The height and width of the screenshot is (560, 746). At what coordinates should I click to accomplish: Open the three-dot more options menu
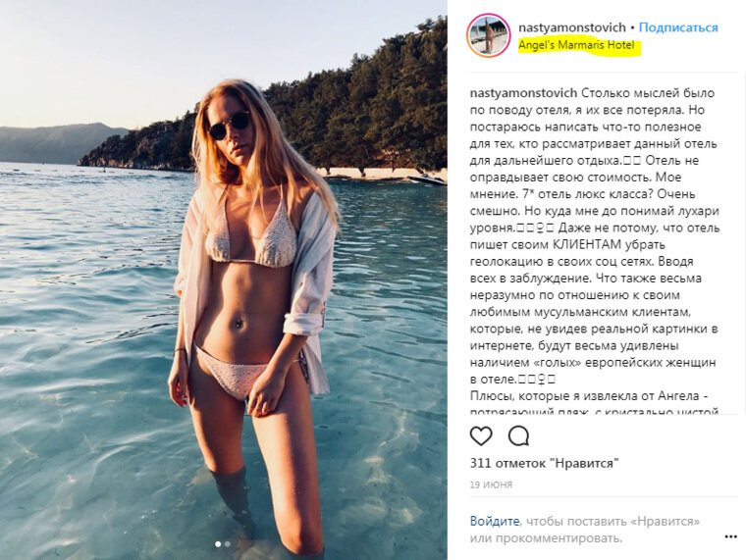[730, 536]
